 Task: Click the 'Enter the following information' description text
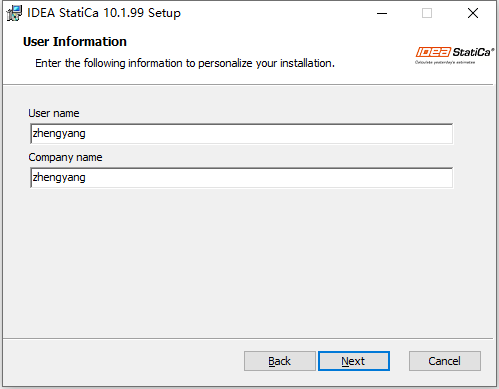click(x=185, y=63)
